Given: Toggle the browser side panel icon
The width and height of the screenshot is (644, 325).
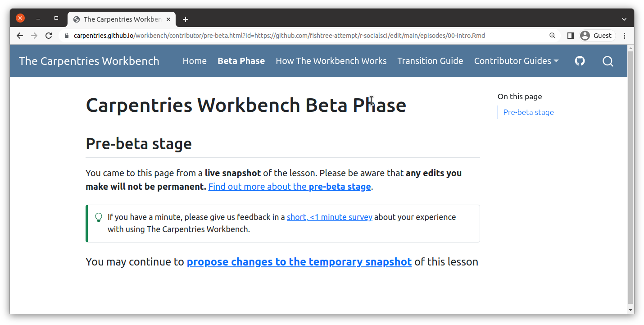Looking at the screenshot, I should (570, 36).
